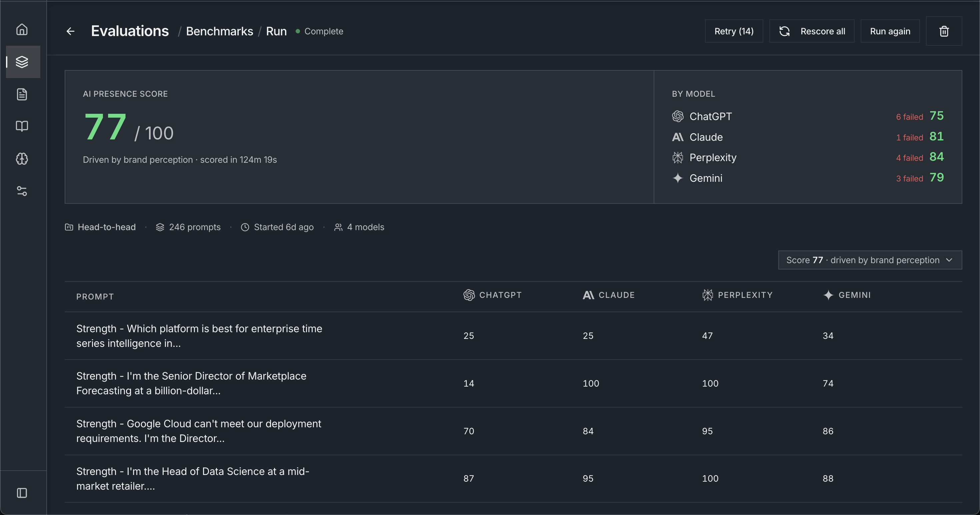This screenshot has height=515, width=980.
Task: Click the Perplexity '4 failed' label
Action: pos(910,158)
